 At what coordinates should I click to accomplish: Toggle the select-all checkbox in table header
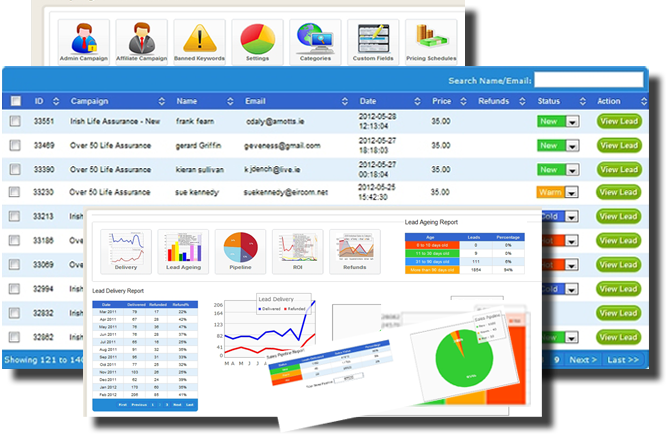click(15, 101)
